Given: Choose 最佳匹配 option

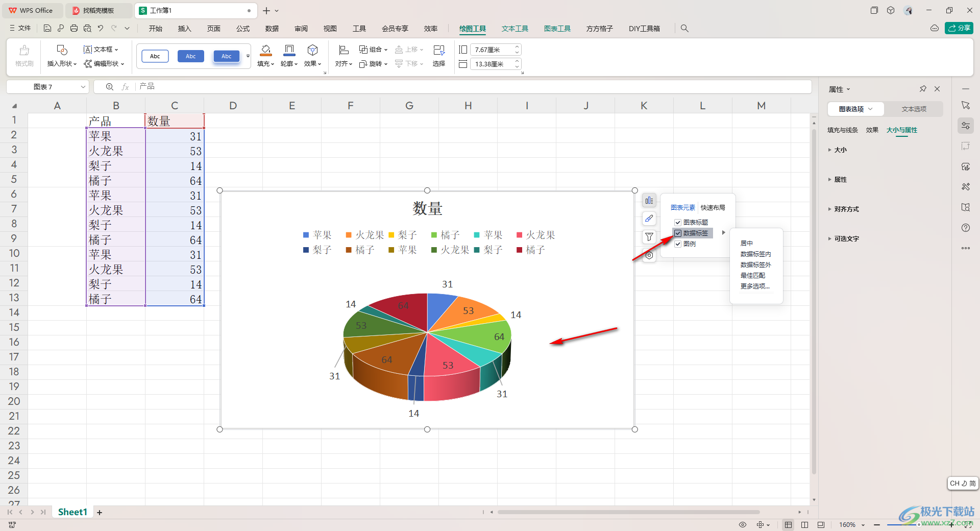Looking at the screenshot, I should 753,276.
